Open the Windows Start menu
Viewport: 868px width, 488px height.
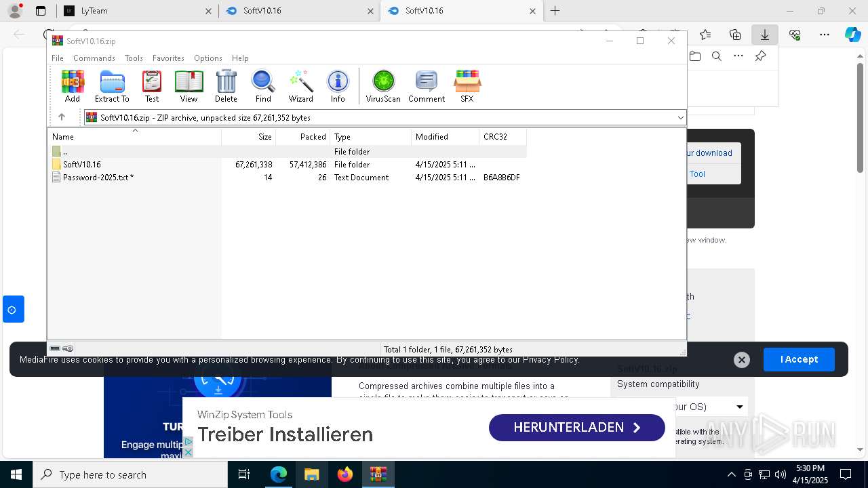click(16, 474)
